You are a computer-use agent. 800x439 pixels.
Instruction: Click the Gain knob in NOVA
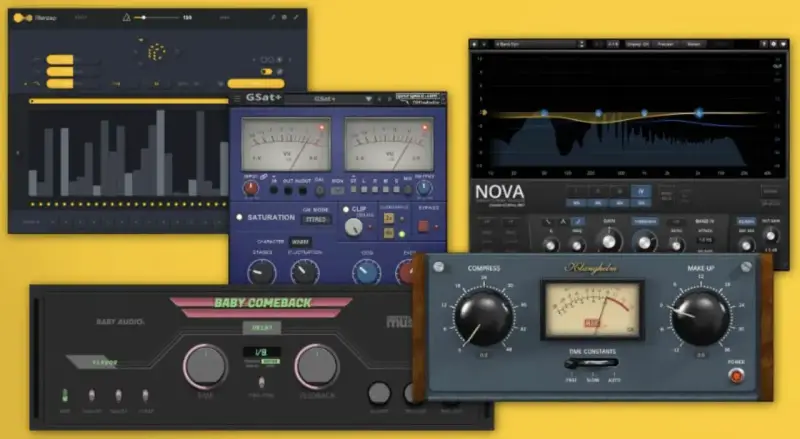point(609,241)
